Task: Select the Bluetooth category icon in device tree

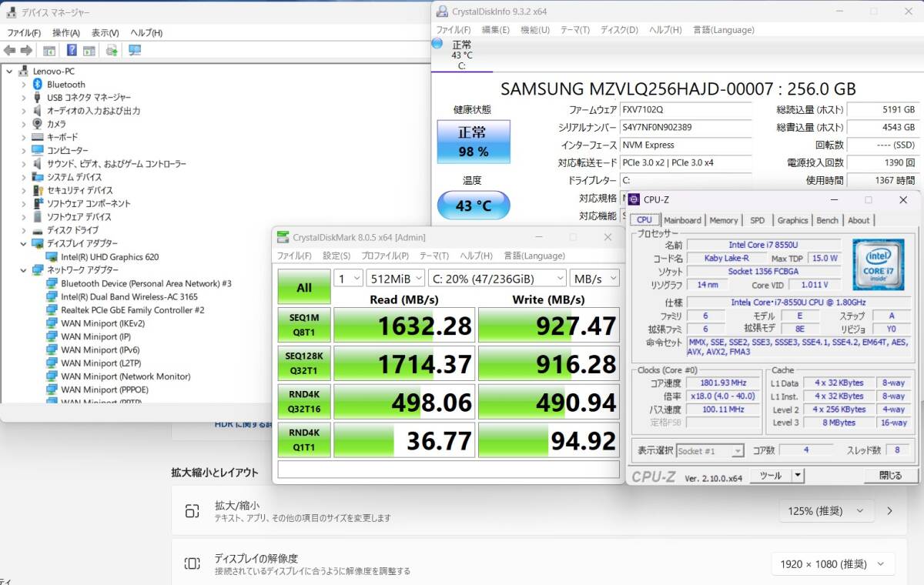Action: click(x=38, y=85)
